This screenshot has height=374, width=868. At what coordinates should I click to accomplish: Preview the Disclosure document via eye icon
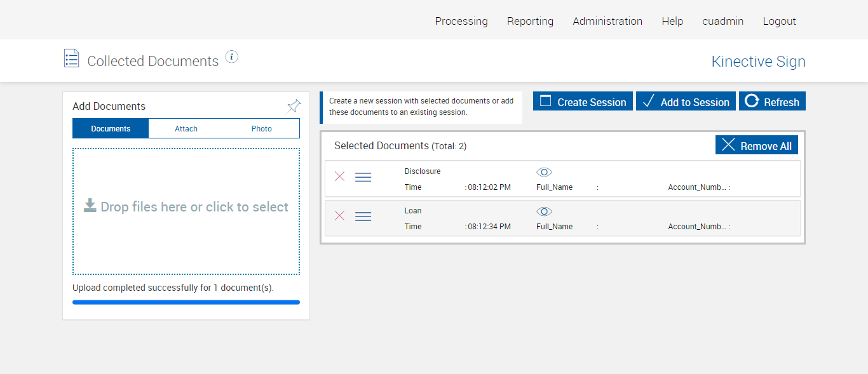click(544, 172)
